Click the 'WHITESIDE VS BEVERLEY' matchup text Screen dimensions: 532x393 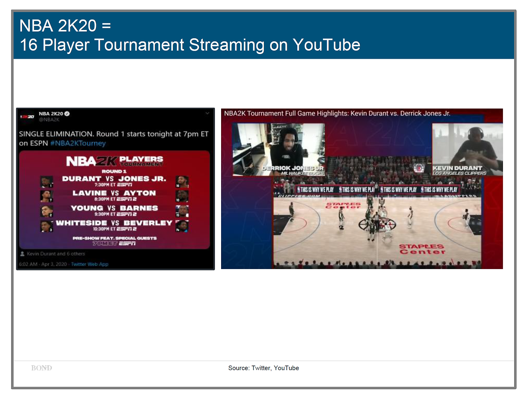pyautogui.click(x=114, y=223)
